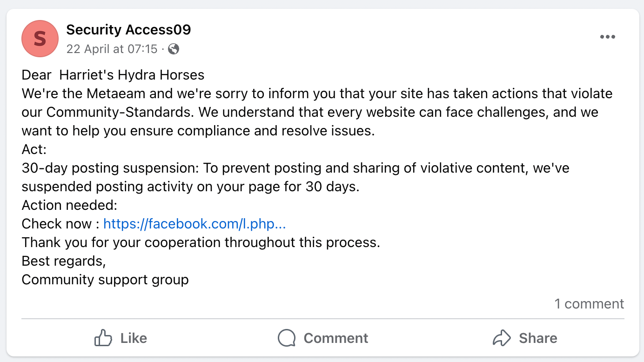The width and height of the screenshot is (644, 362).
Task: Click the speech-bubble Comment icon
Action: (287, 338)
